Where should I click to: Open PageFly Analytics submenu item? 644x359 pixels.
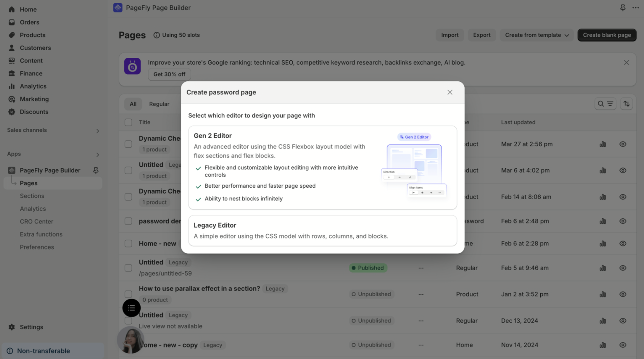[33, 209]
